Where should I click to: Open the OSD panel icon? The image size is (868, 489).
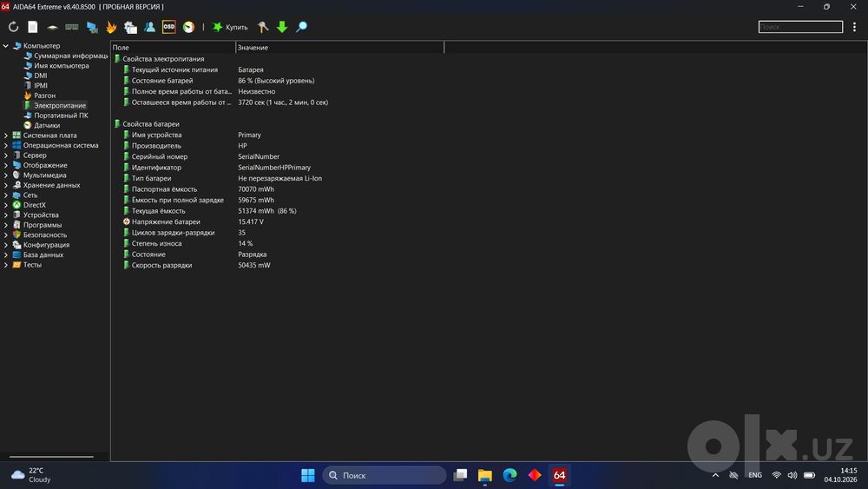pyautogui.click(x=169, y=27)
